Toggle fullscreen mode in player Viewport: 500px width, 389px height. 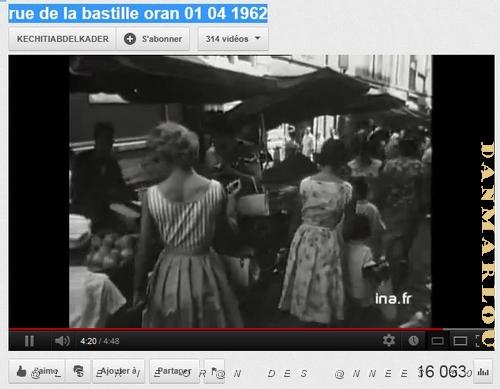(x=479, y=341)
